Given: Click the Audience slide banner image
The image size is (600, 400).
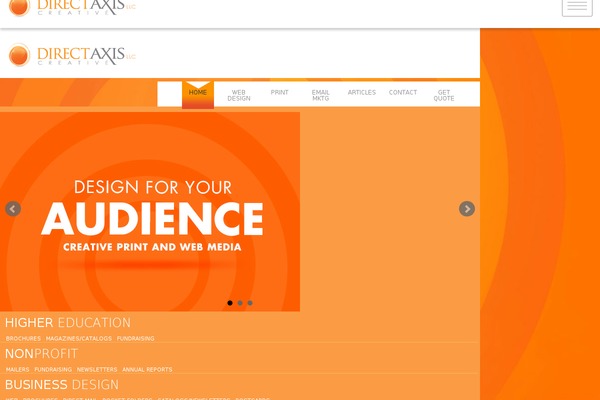Looking at the screenshot, I should pyautogui.click(x=150, y=212).
